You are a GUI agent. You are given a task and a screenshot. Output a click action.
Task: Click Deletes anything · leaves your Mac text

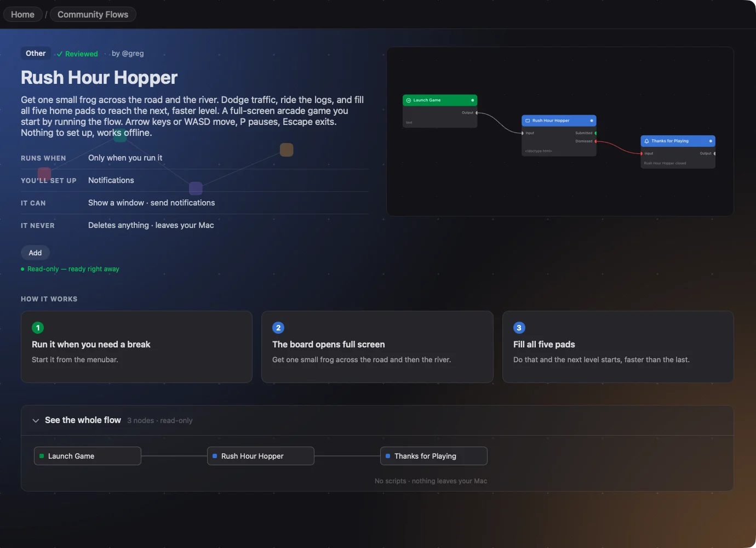[151, 225]
